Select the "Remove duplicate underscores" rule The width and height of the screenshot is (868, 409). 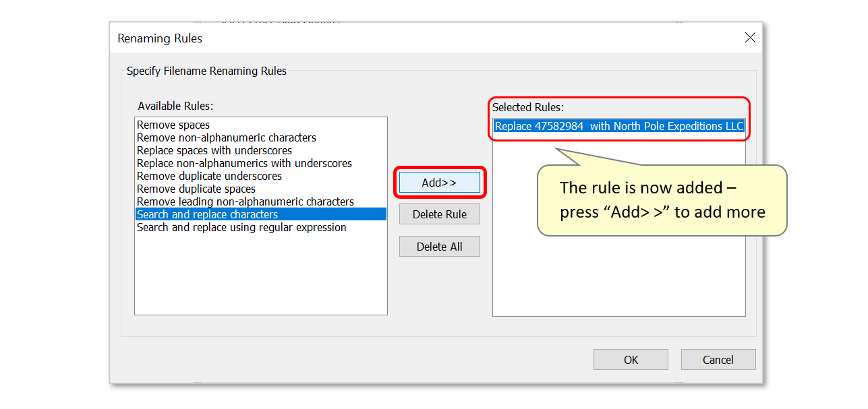coord(211,176)
